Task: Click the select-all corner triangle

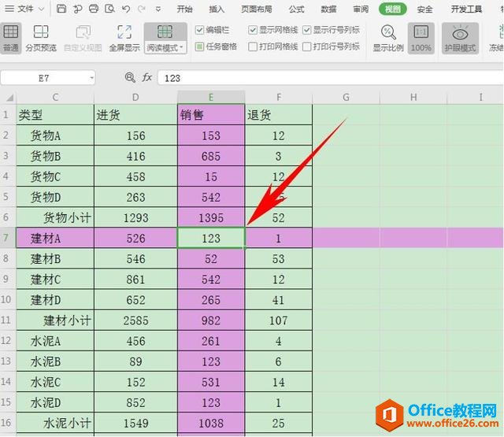Action: coord(9,97)
